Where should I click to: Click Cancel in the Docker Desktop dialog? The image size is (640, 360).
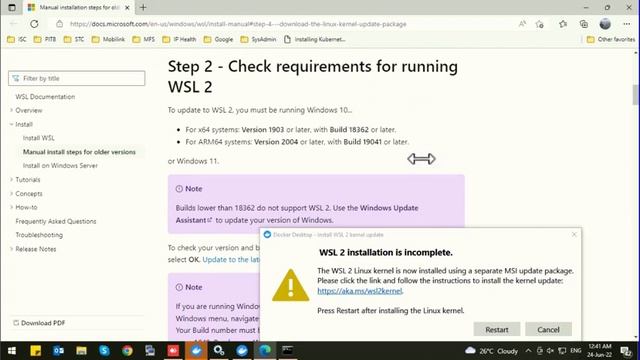tap(548, 329)
